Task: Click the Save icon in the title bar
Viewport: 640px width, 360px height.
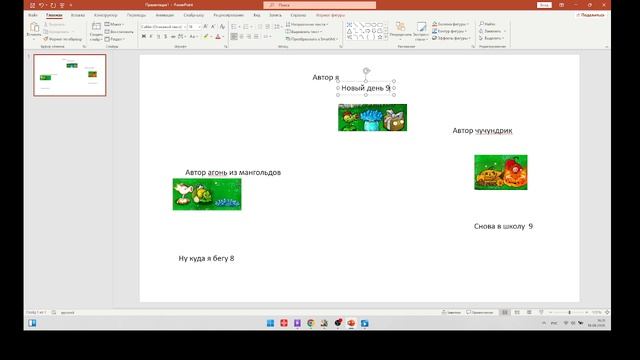Action: point(33,5)
